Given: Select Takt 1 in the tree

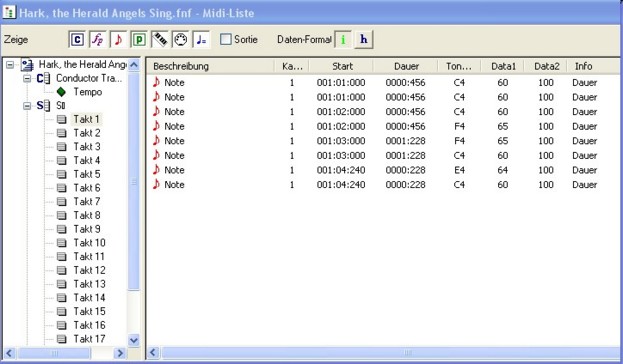Looking at the screenshot, I should (87, 119).
